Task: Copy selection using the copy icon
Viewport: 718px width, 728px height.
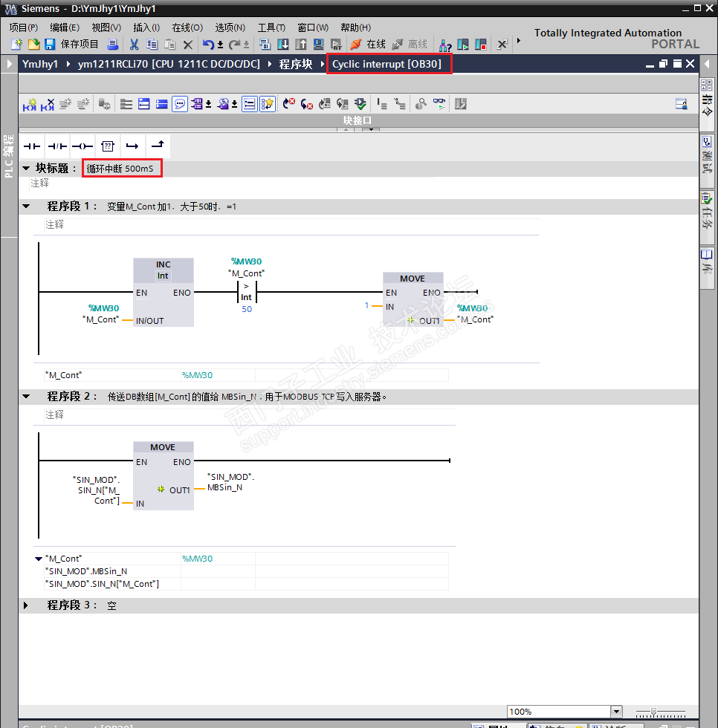Action: coord(152,45)
